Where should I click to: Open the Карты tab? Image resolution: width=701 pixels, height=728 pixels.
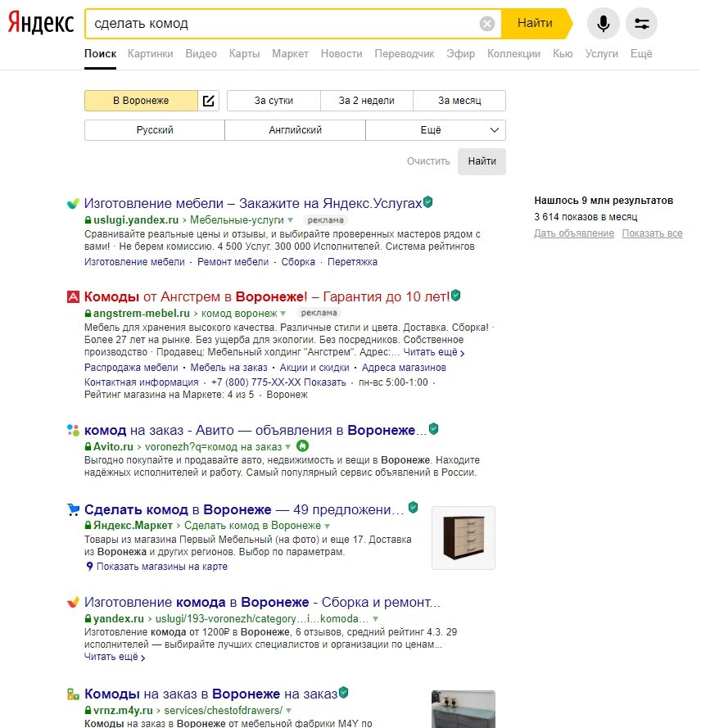coord(244,54)
